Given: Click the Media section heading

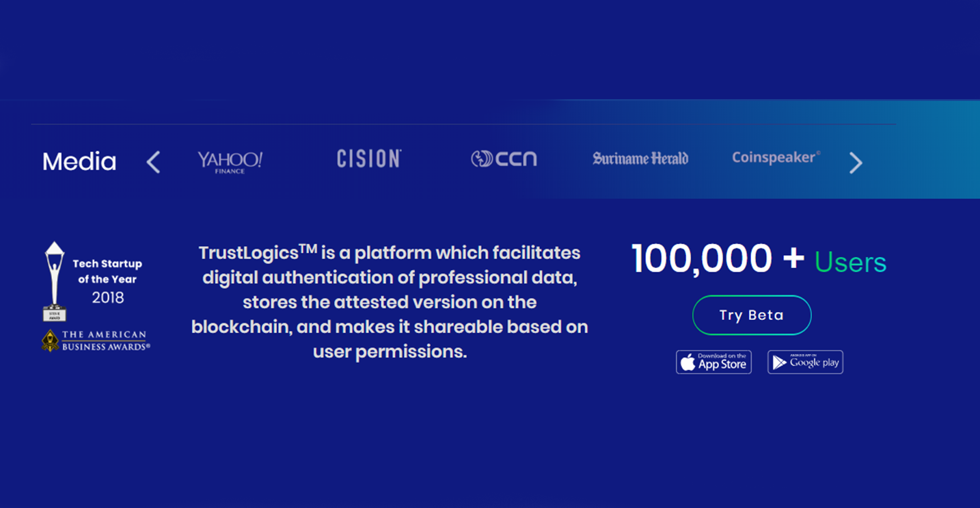Looking at the screenshot, I should coord(79,162).
